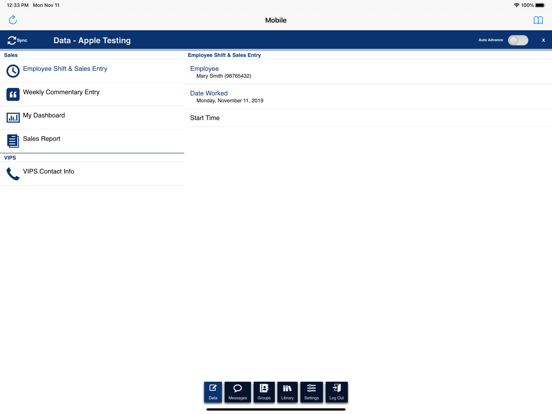Click the Mobile page title
The height and width of the screenshot is (414, 552).
pyautogui.click(x=276, y=20)
